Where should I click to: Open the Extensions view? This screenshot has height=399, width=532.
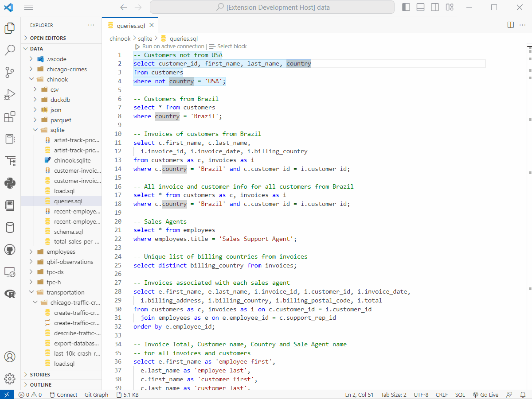click(x=10, y=117)
